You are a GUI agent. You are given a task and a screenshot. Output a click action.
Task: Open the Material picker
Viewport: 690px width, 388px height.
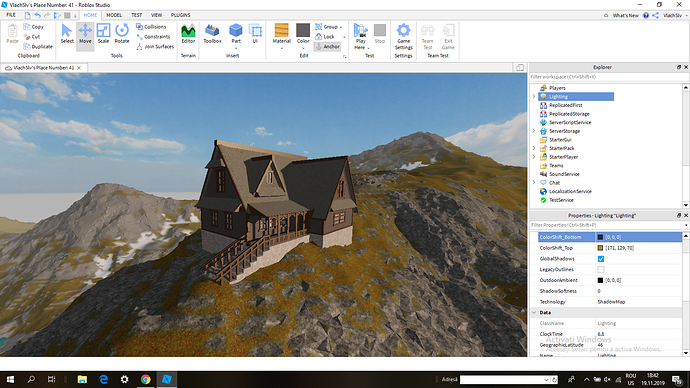click(282, 34)
